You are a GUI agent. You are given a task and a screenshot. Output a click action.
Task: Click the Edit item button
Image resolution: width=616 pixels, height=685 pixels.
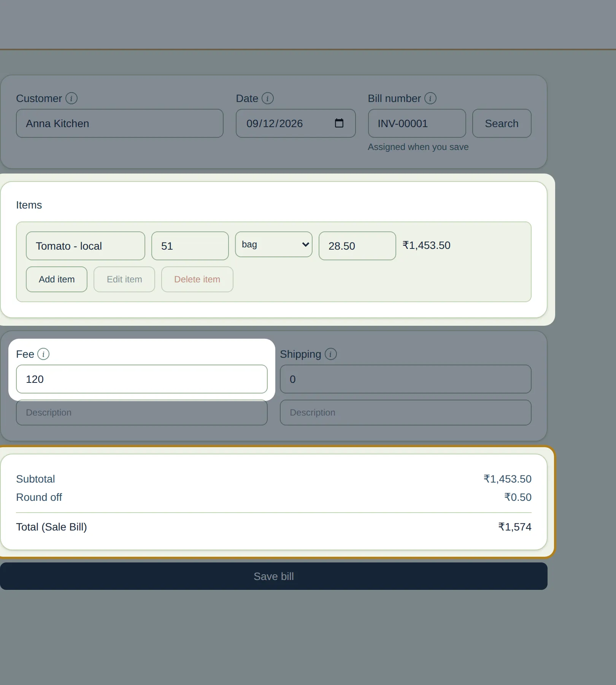point(124,279)
